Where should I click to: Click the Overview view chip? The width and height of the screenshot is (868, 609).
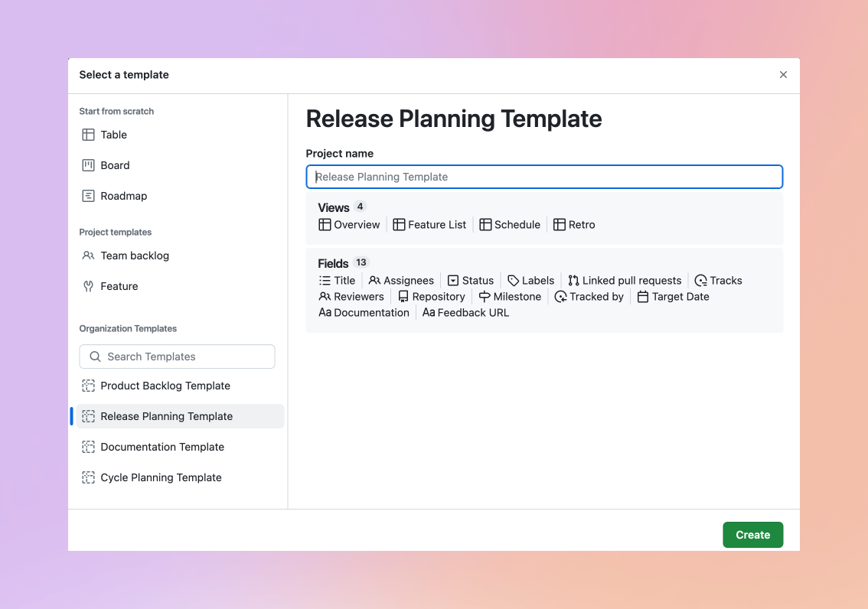click(x=349, y=224)
